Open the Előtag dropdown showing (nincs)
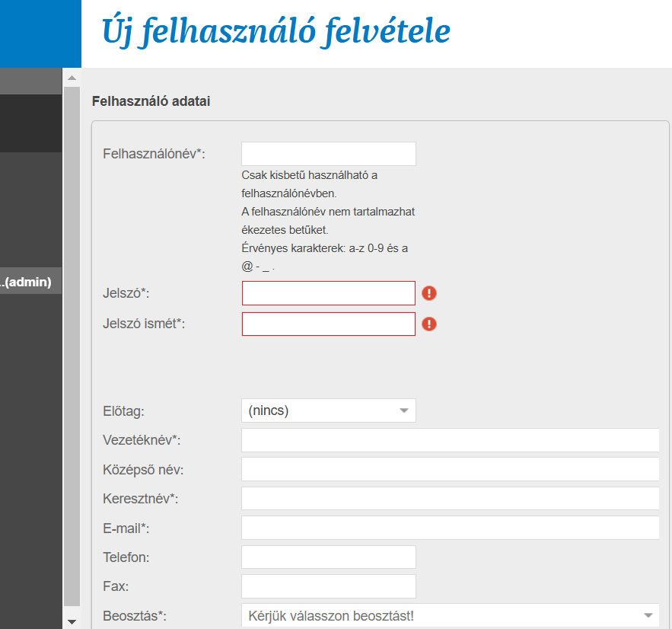 [x=328, y=410]
